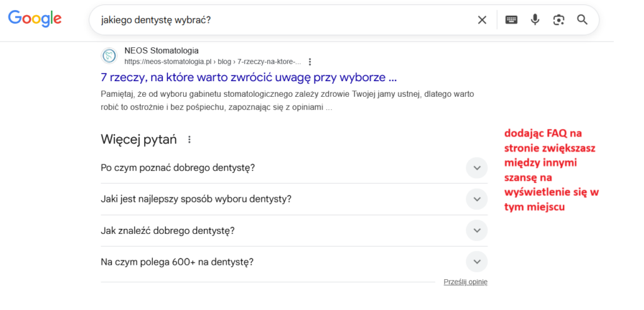Viewport: 644px width, 310px height.
Task: Click the 'Prześlij opinię' feedback link
Action: [465, 282]
